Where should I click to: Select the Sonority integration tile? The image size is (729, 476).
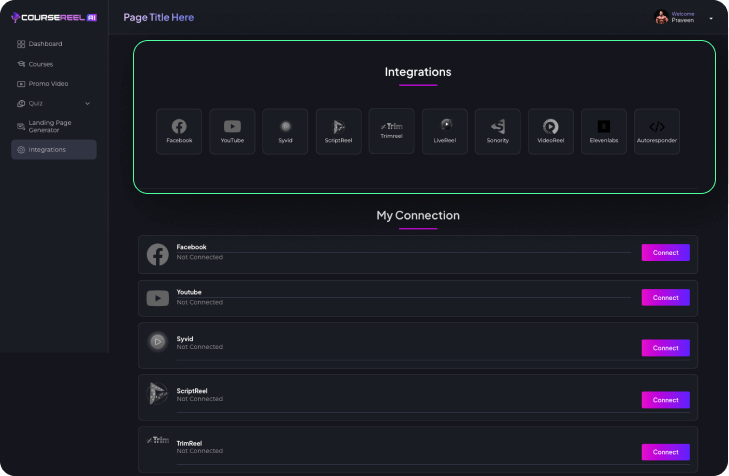(x=497, y=132)
